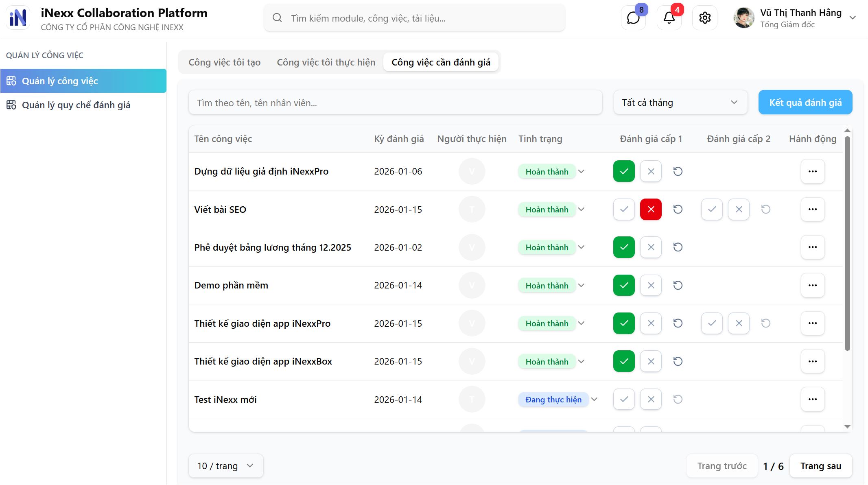Open the settings gear icon
868x485 pixels.
[x=705, y=18]
